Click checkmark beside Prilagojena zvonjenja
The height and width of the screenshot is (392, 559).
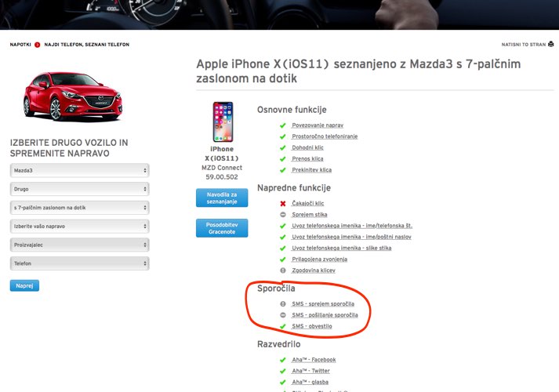click(x=283, y=259)
